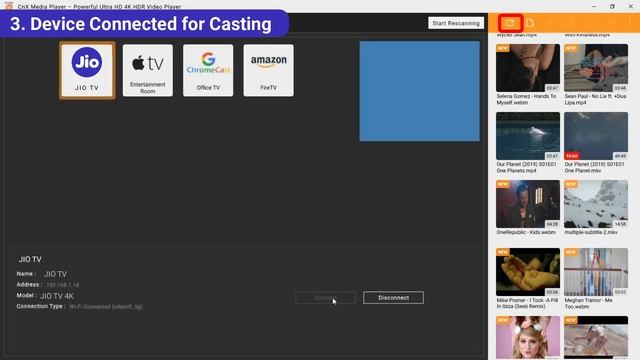Screen dimensions: 640x360
Task: Play Mike Posner - I Took A Pill thumbnail
Action: 528,272
